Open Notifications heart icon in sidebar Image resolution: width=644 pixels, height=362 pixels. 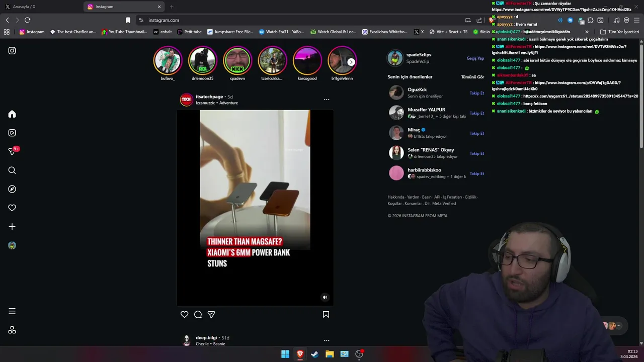(x=12, y=208)
